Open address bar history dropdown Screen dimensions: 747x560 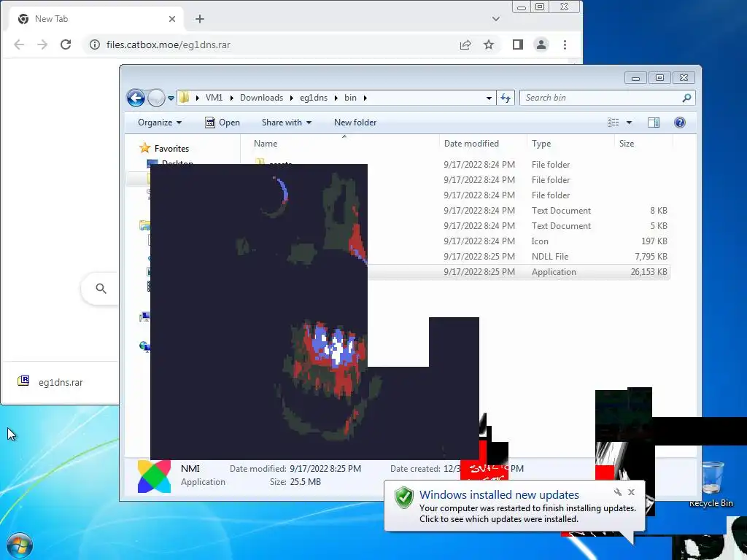(x=489, y=98)
